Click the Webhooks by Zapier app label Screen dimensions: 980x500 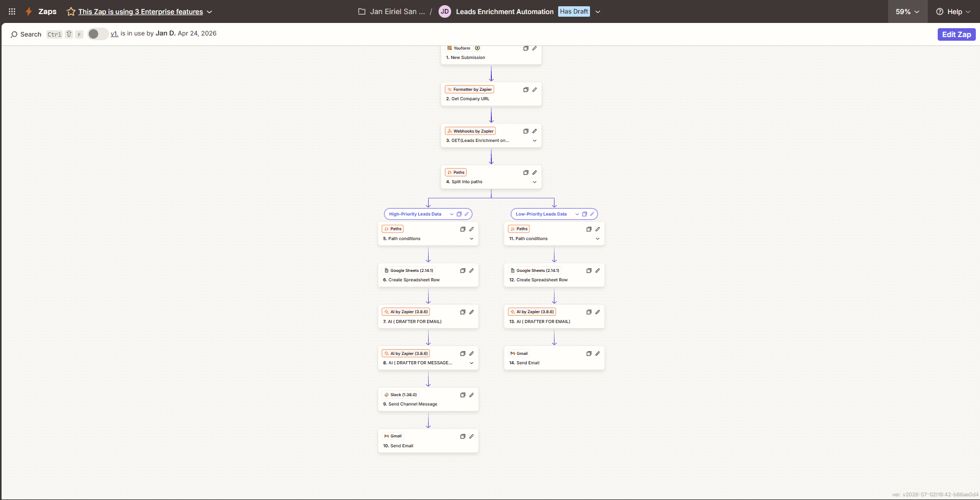point(470,131)
